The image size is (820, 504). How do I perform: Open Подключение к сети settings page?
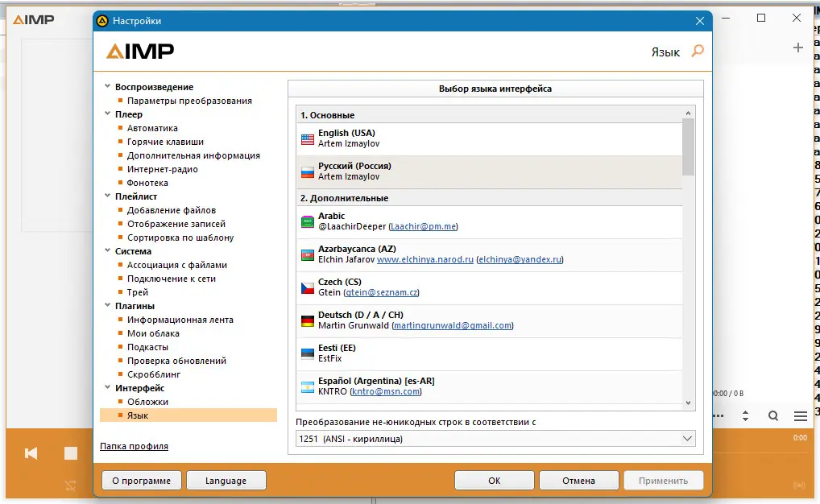(172, 279)
